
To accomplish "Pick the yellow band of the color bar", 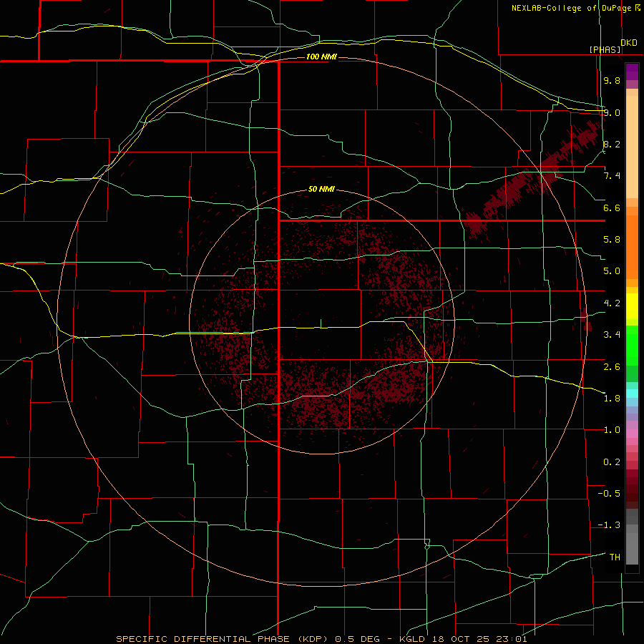I will (632, 306).
